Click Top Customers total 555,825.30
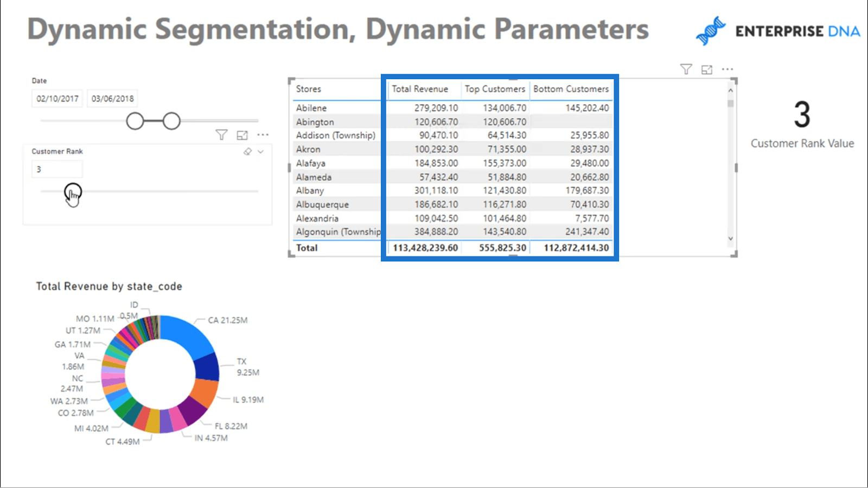Image resolution: width=868 pixels, height=488 pixels. [502, 248]
